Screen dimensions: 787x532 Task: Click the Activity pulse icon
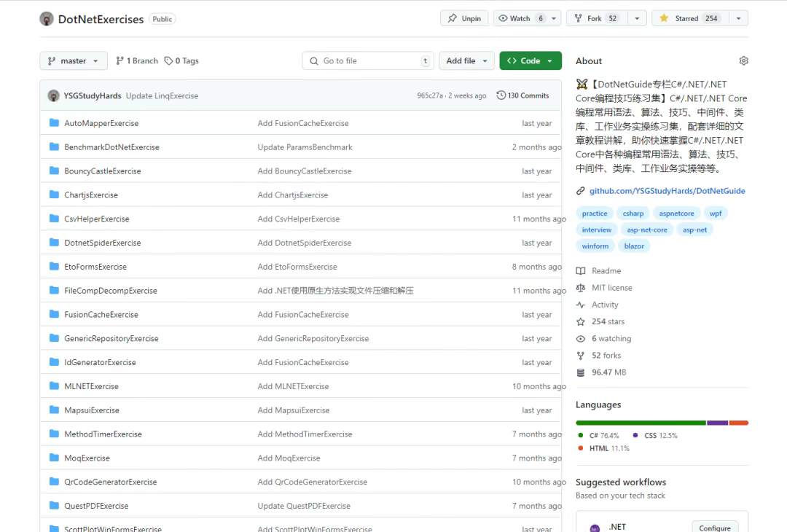tap(581, 305)
